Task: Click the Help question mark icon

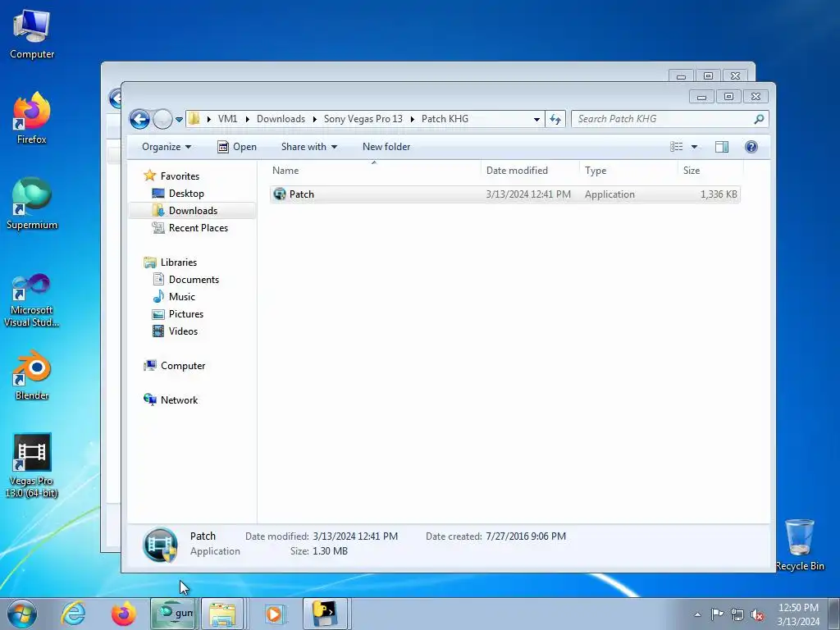Action: click(x=751, y=147)
